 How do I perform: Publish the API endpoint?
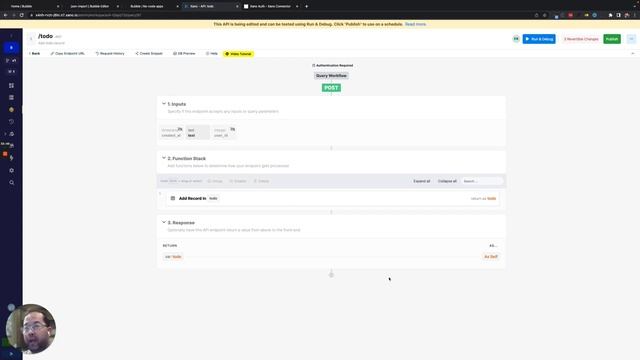click(x=612, y=39)
